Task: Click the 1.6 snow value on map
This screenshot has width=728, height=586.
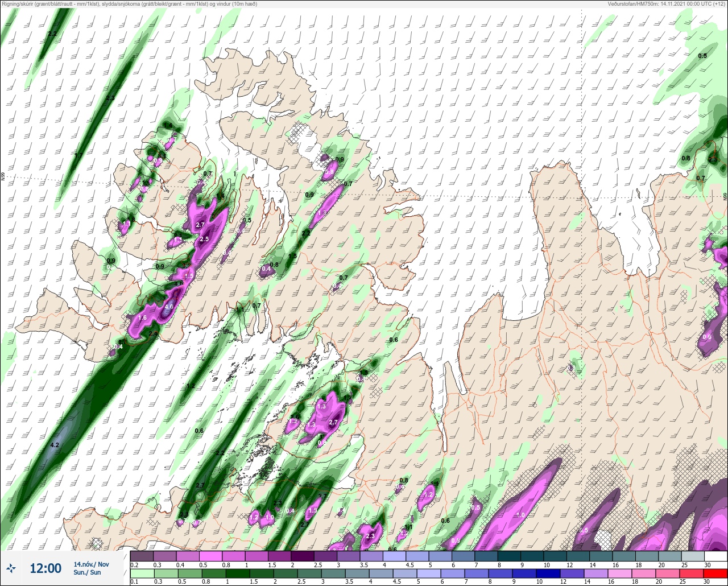Action: click(x=142, y=317)
